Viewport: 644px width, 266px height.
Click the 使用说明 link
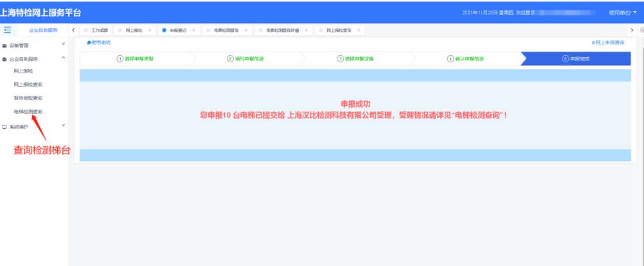coord(98,42)
